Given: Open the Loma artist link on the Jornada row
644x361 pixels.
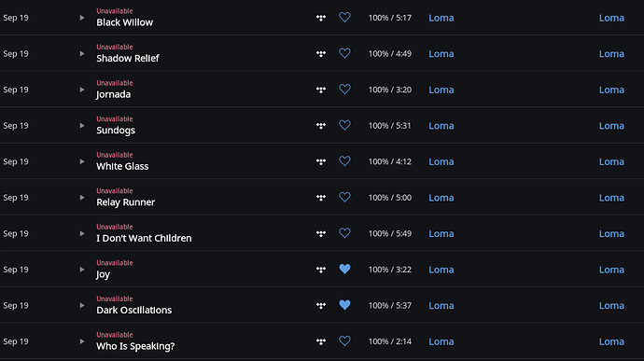Looking at the screenshot, I should [x=441, y=90].
